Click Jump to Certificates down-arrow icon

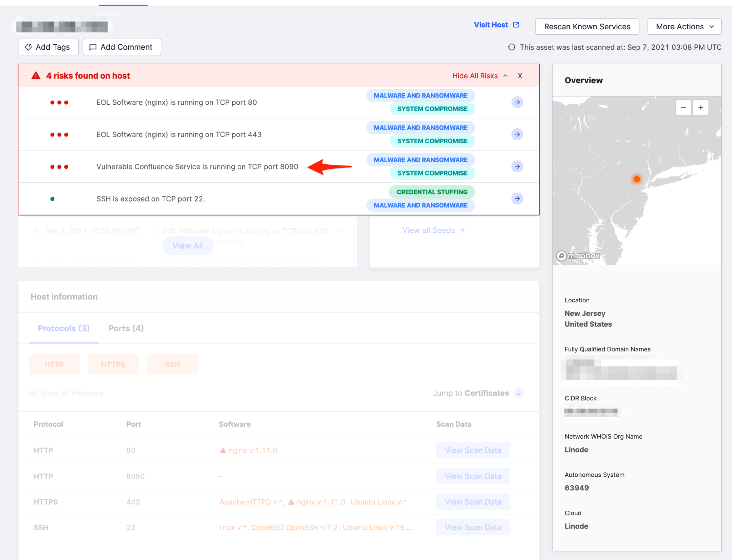[x=519, y=393]
